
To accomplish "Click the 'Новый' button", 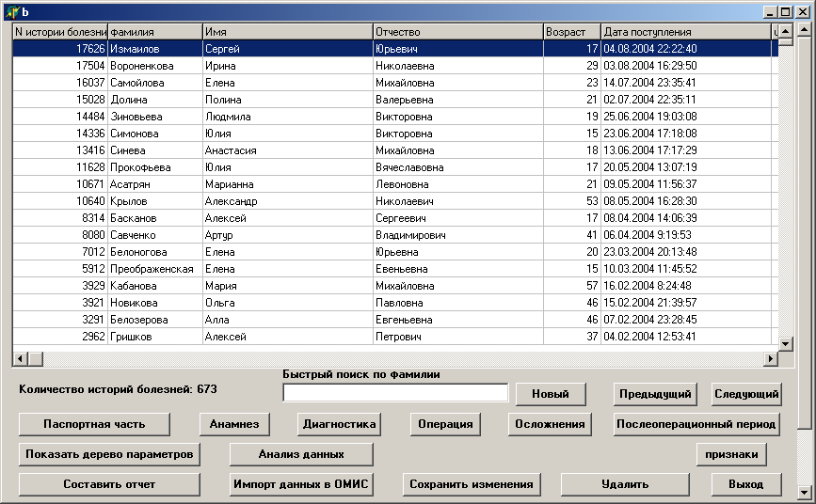I will 551,394.
